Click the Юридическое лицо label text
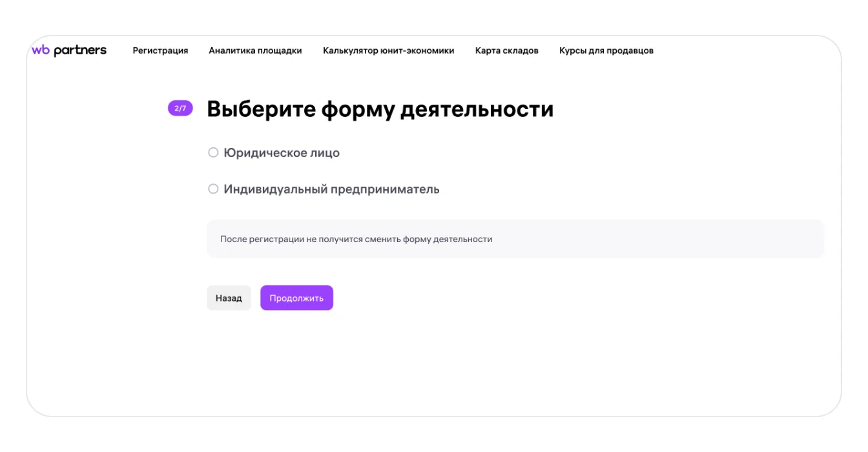The height and width of the screenshot is (452, 868). (281, 153)
